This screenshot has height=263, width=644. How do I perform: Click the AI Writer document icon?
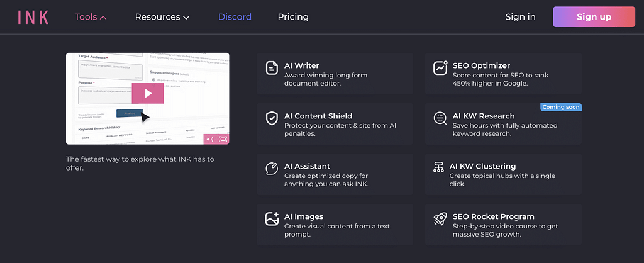(272, 68)
